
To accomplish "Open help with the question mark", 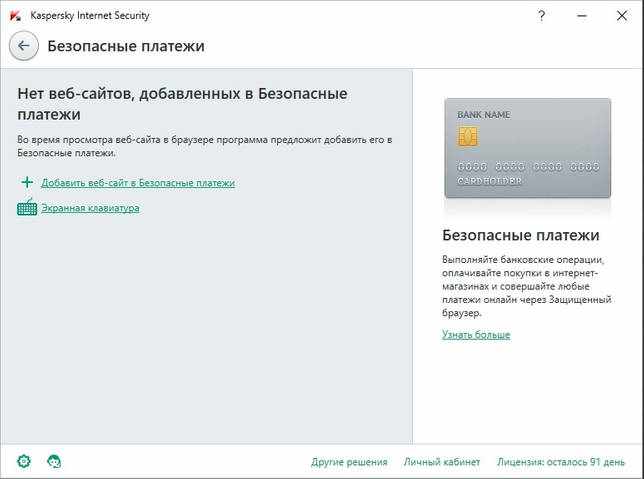I will point(541,16).
